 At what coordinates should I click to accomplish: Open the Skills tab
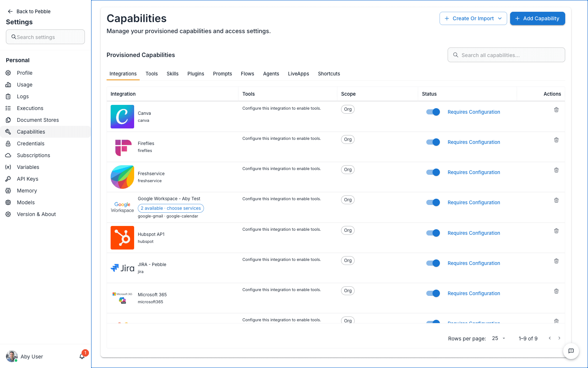[172, 74]
